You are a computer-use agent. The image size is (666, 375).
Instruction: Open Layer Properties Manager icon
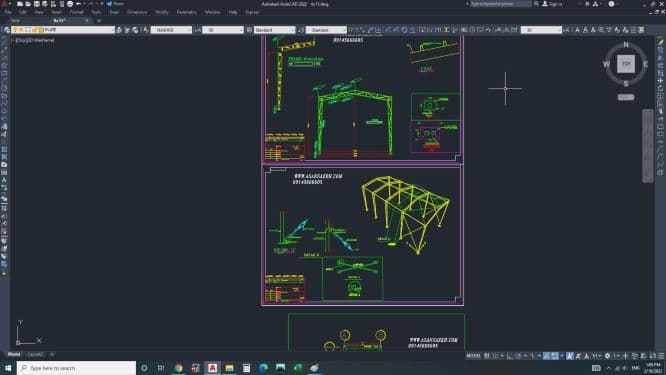[6, 30]
